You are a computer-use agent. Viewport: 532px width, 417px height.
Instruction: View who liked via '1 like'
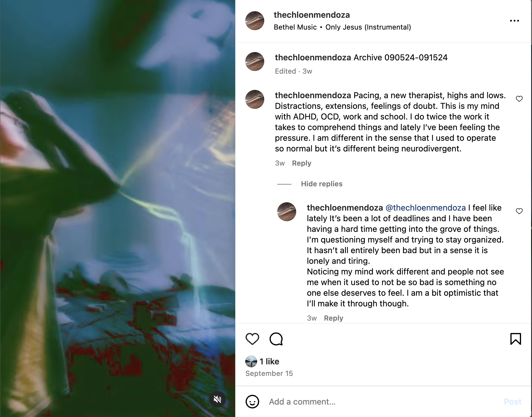269,361
